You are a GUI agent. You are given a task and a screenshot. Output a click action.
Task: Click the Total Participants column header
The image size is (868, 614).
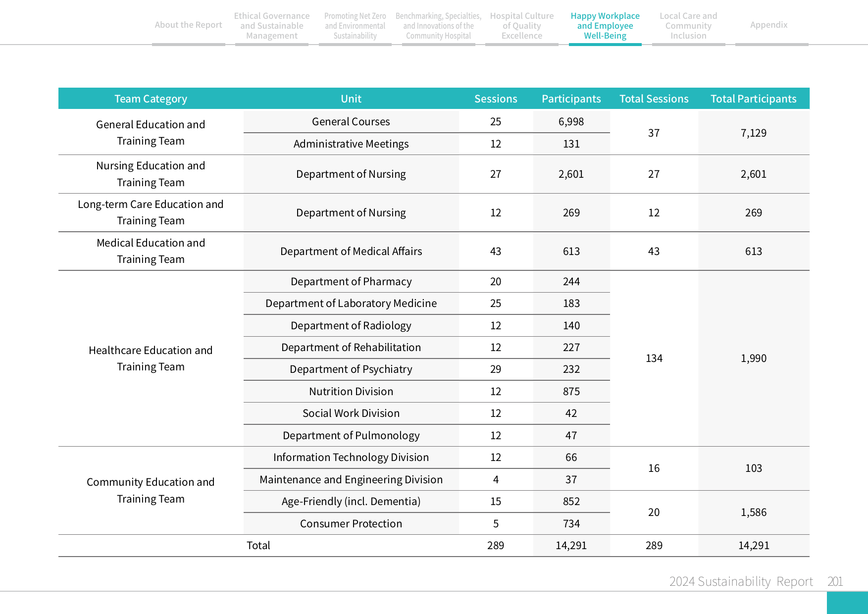coord(754,99)
